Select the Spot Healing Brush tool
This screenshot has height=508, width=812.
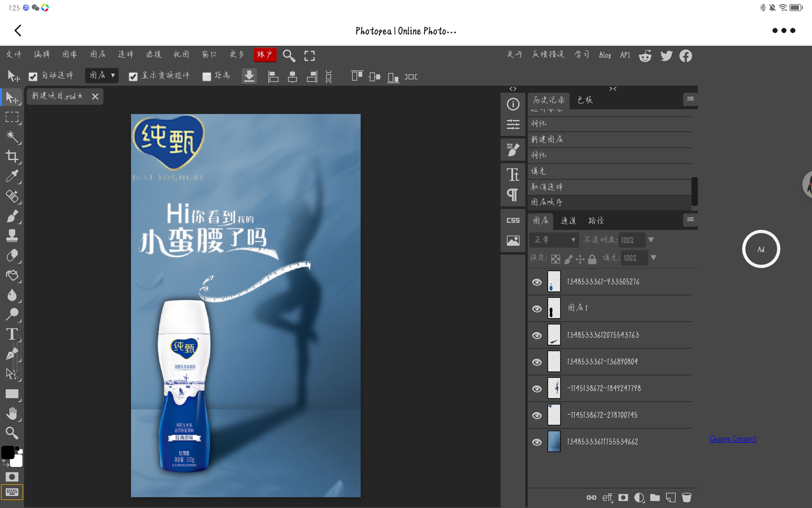point(12,196)
